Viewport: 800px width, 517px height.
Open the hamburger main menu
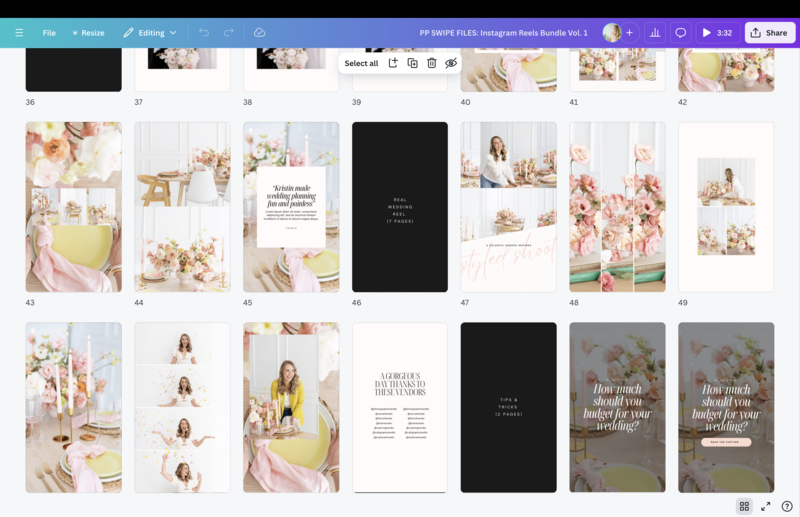click(19, 33)
